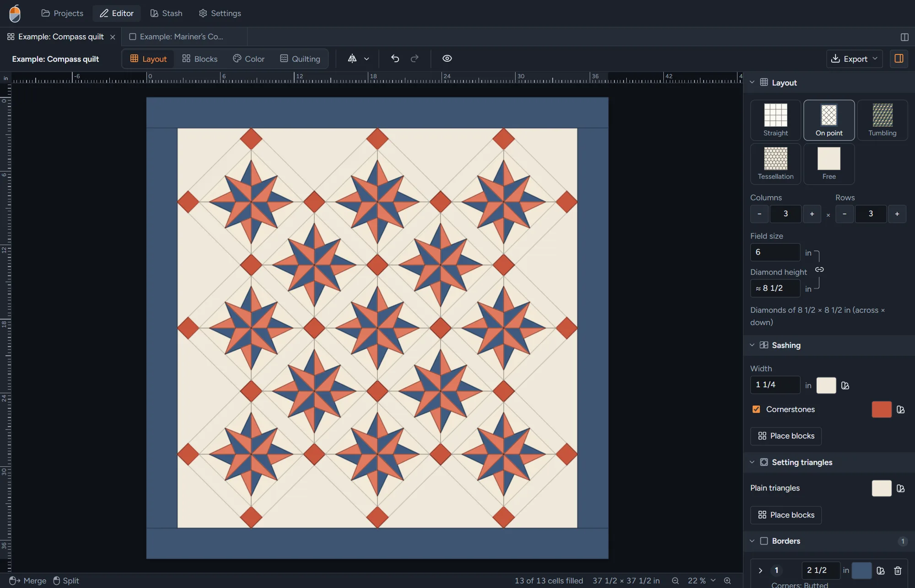Image resolution: width=915 pixels, height=588 pixels.
Task: Click the Rows value field
Action: click(x=871, y=214)
